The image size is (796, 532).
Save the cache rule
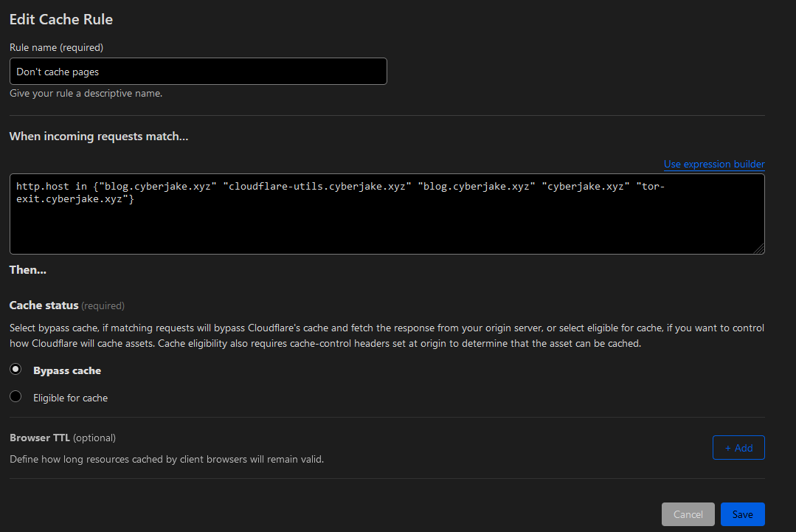[x=742, y=514]
